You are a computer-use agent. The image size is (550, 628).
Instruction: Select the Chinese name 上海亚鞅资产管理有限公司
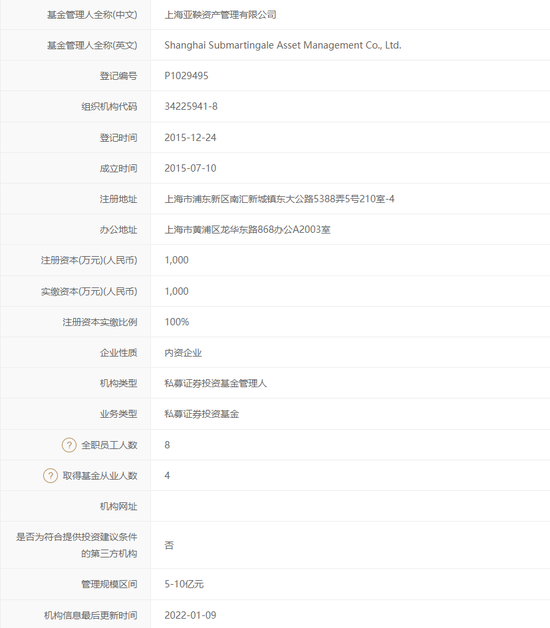tap(220, 15)
